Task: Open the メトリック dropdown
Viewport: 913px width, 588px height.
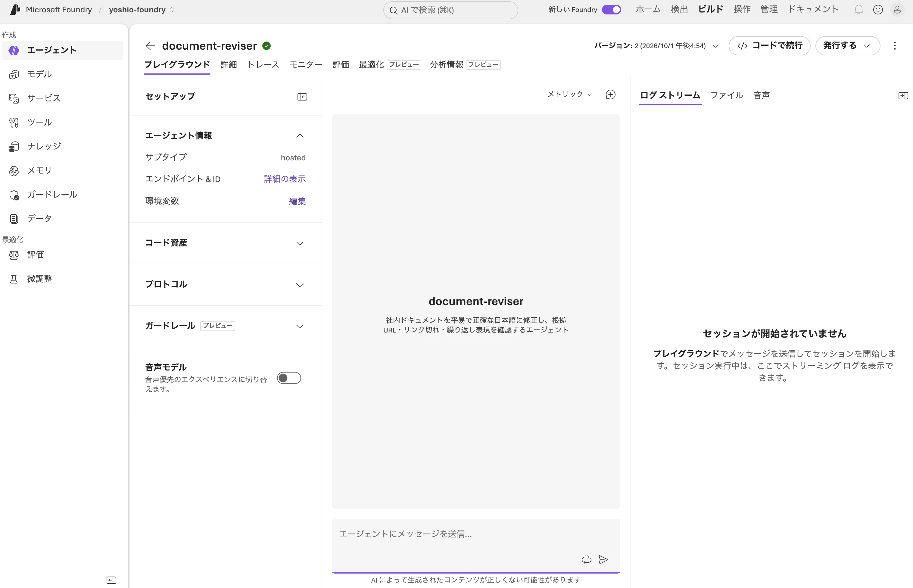Action: pyautogui.click(x=570, y=94)
